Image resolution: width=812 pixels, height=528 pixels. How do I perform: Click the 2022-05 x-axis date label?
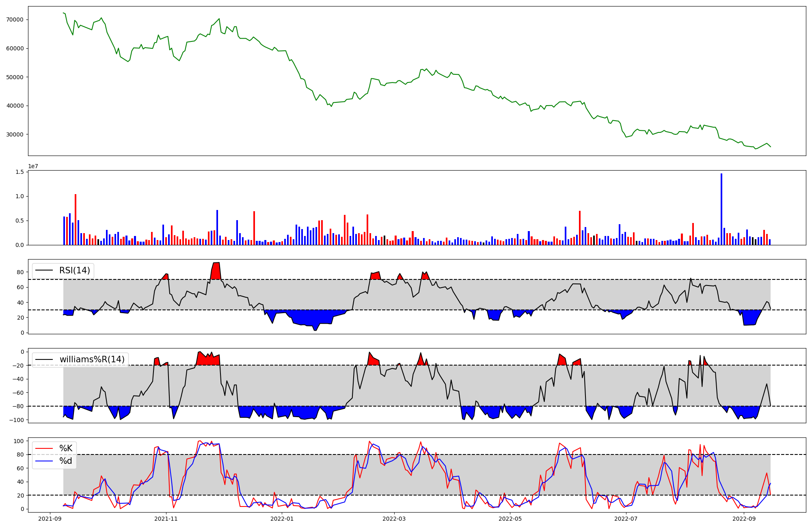click(x=510, y=519)
